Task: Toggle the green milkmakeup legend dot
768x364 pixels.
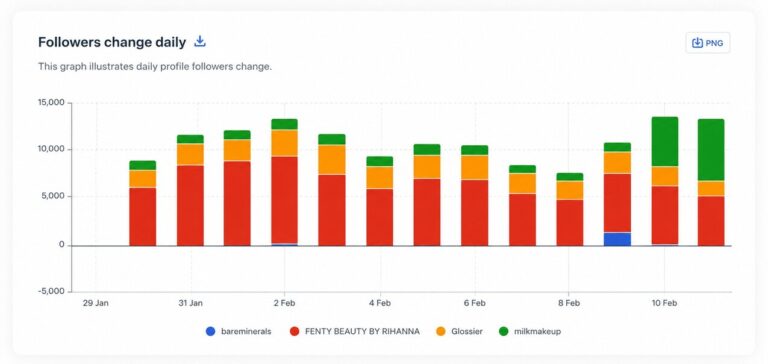Action: coord(503,332)
